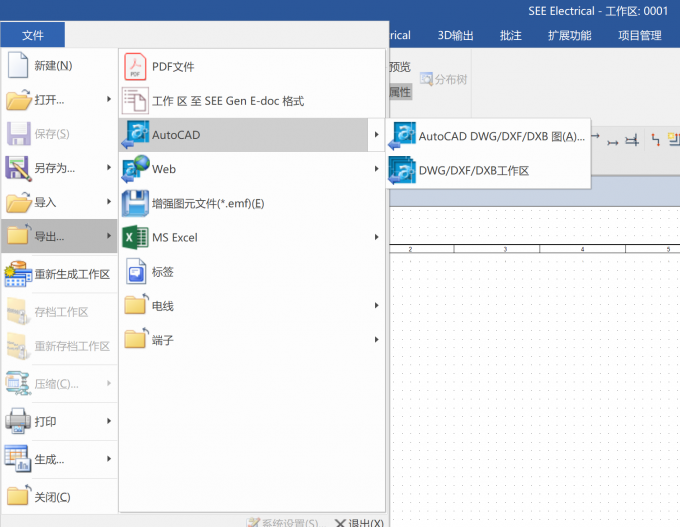The width and height of the screenshot is (680, 527).
Task: Expand the 端子 submenu arrow
Action: click(376, 340)
